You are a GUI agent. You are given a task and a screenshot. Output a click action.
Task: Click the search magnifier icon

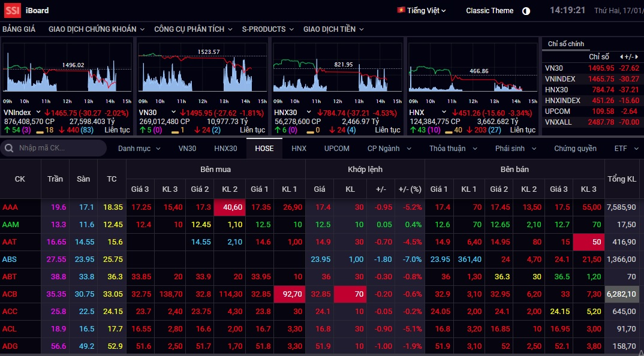pos(10,148)
